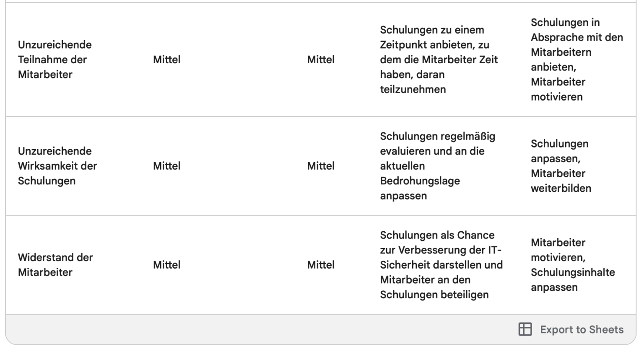Select the 'Widerstand der Mitarbeiter' cell
This screenshot has width=644, height=357.
point(56,264)
